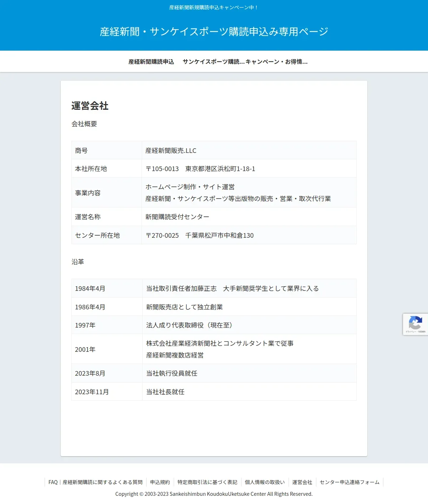This screenshot has height=504, width=428.
Task: Select the 産経新聞販売.LLC cell
Action: (x=249, y=150)
